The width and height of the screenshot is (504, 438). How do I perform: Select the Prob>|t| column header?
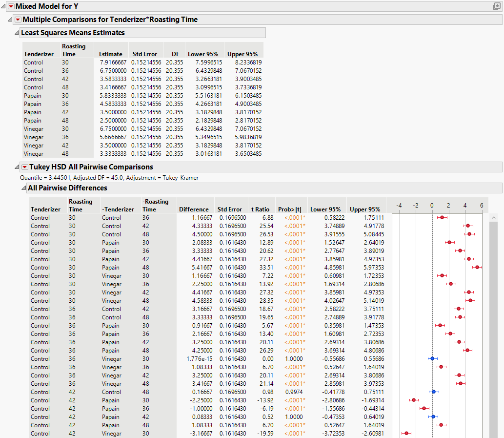290,209
